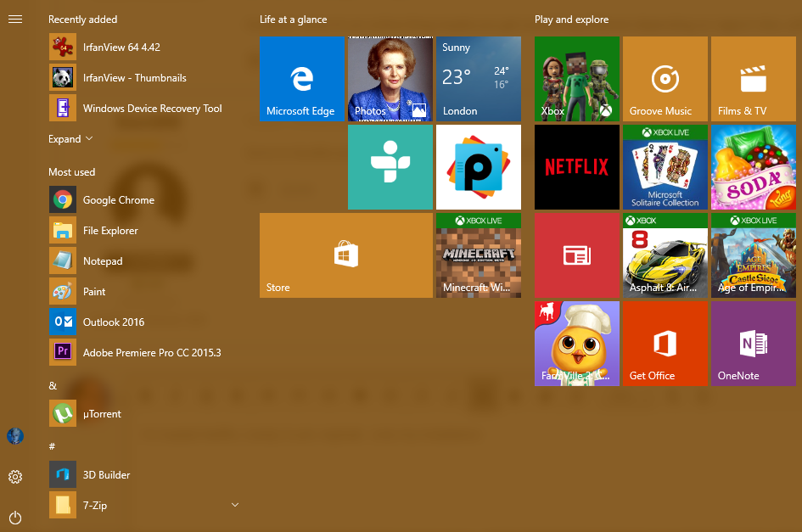Click the Get Office tile
The image size is (802, 532).
click(665, 344)
